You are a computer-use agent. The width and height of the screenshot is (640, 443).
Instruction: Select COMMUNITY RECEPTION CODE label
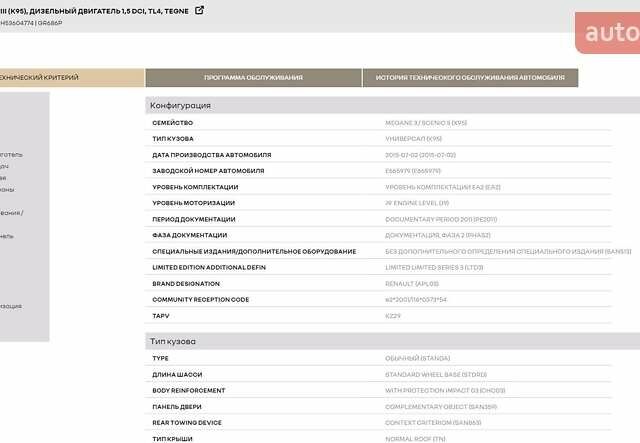coord(201,300)
